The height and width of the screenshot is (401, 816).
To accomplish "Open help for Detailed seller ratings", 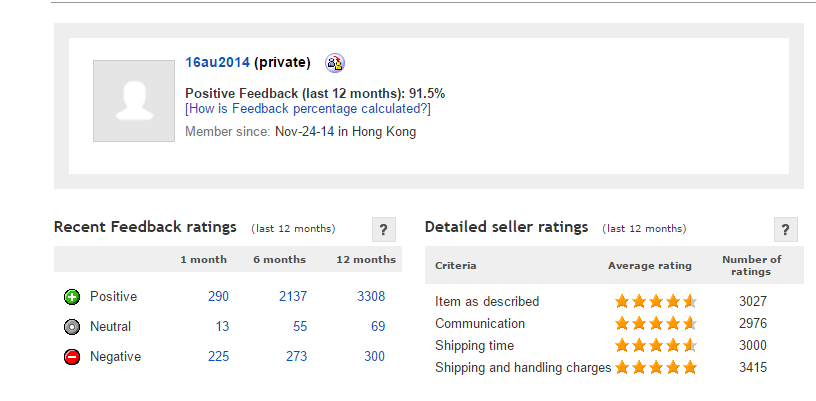I will (x=786, y=229).
